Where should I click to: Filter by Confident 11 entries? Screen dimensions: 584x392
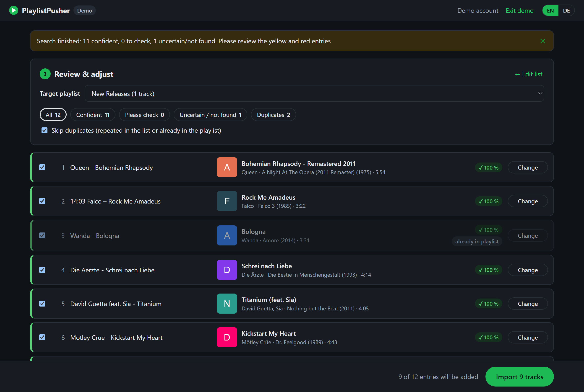click(x=93, y=115)
